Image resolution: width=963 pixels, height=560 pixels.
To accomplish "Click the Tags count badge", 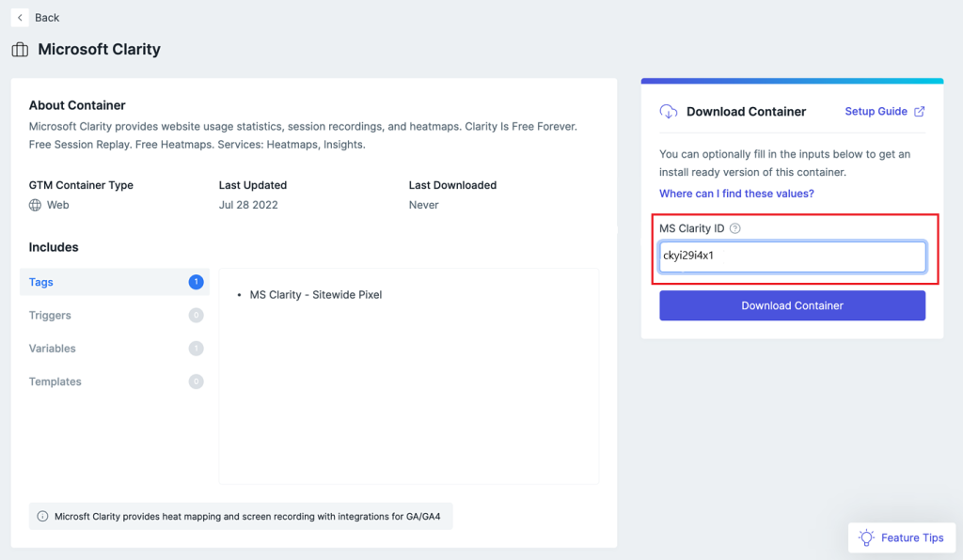I will coord(196,282).
